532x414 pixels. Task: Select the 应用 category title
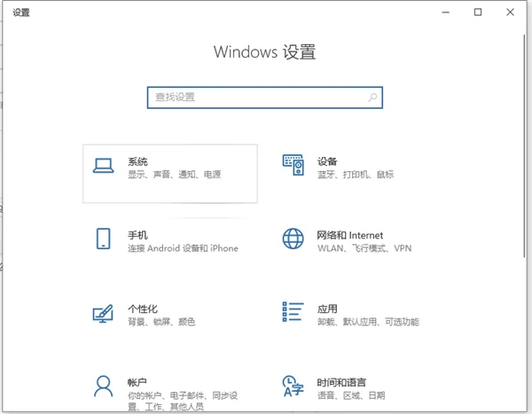327,309
